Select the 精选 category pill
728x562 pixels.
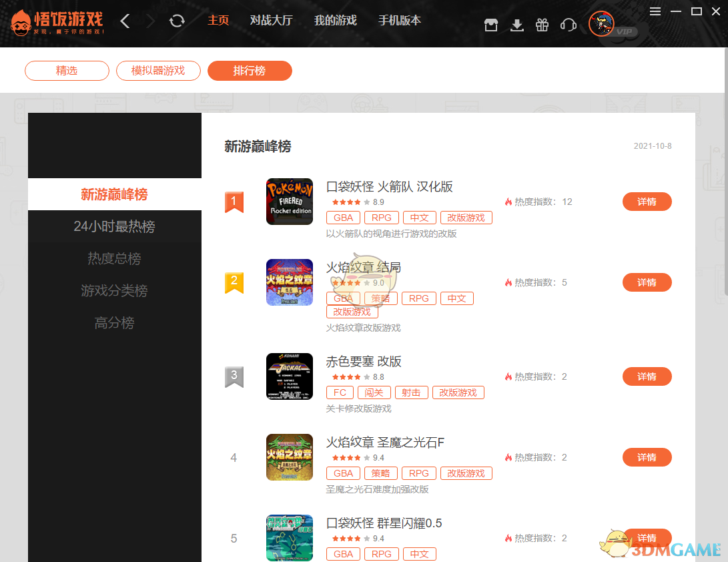click(67, 71)
